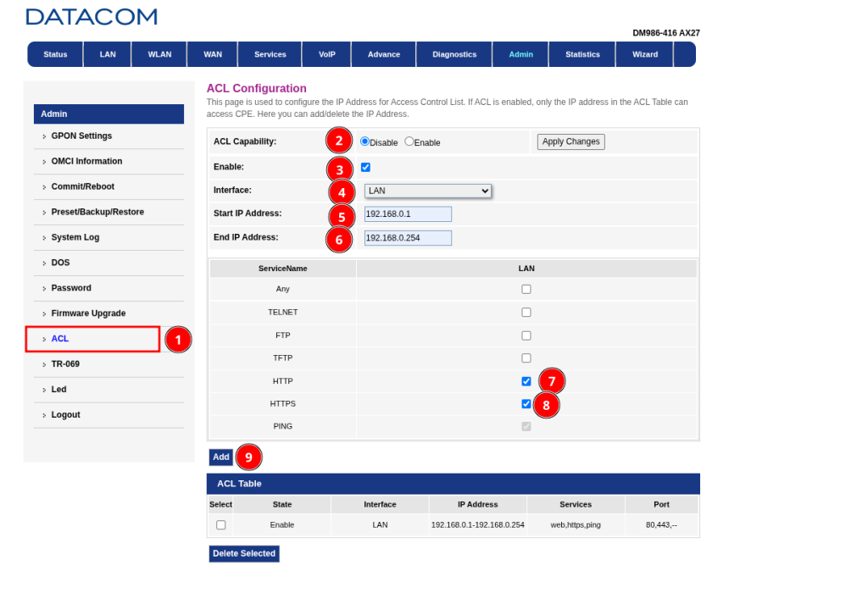Screen dimensions: 868x593
Task: Open OMCI Information in the sidebar
Action: pyautogui.click(x=86, y=162)
